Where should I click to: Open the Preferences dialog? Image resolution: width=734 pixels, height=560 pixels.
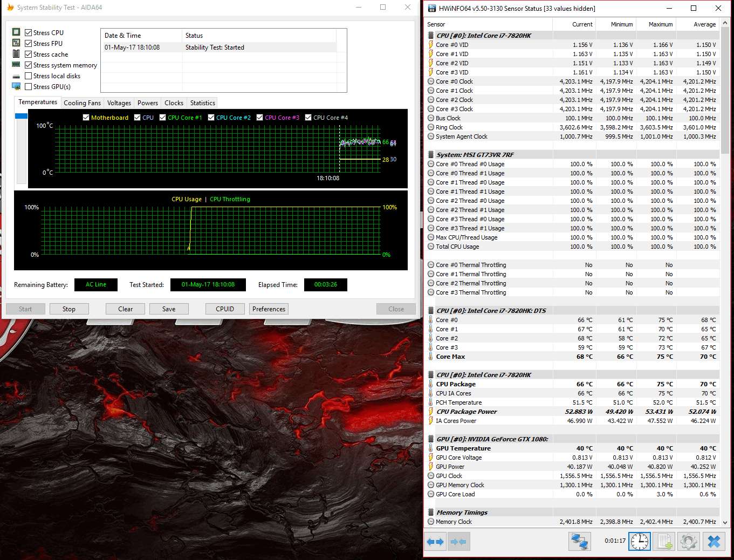269,309
